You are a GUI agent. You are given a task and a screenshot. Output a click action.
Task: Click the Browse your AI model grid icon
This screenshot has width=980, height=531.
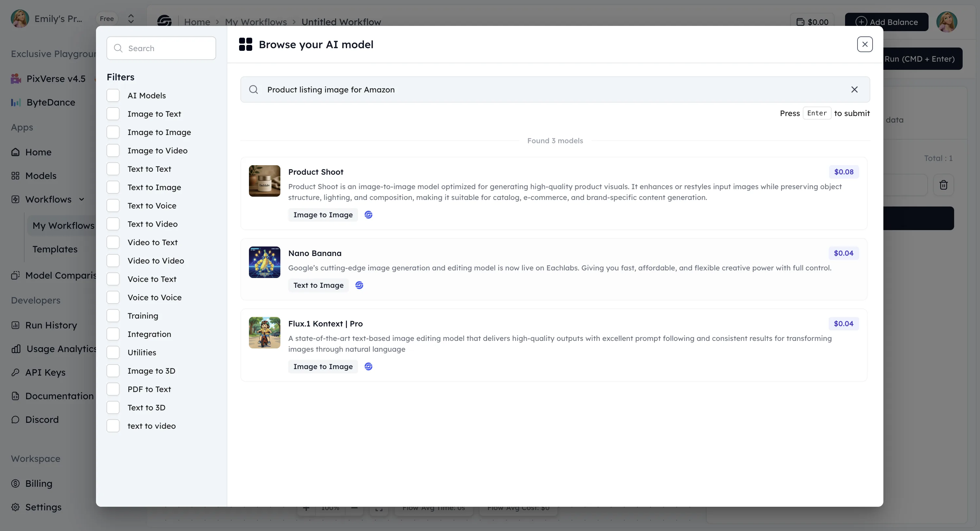[245, 44]
